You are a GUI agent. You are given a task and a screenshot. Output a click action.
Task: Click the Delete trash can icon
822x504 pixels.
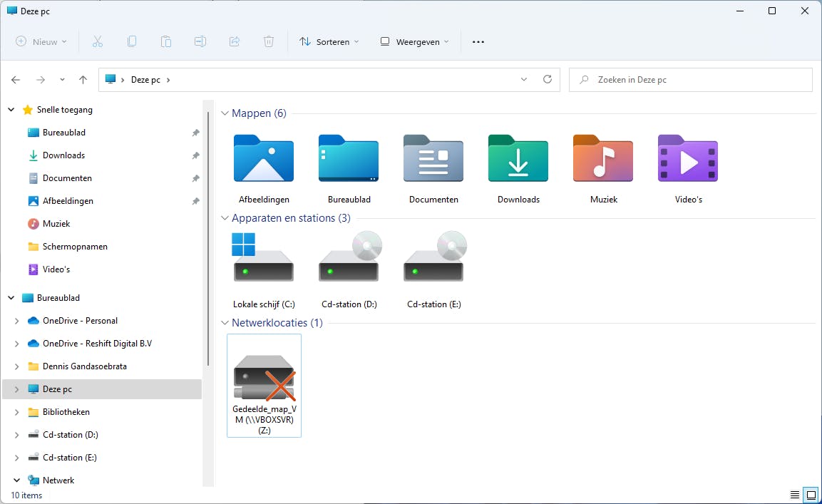click(268, 41)
